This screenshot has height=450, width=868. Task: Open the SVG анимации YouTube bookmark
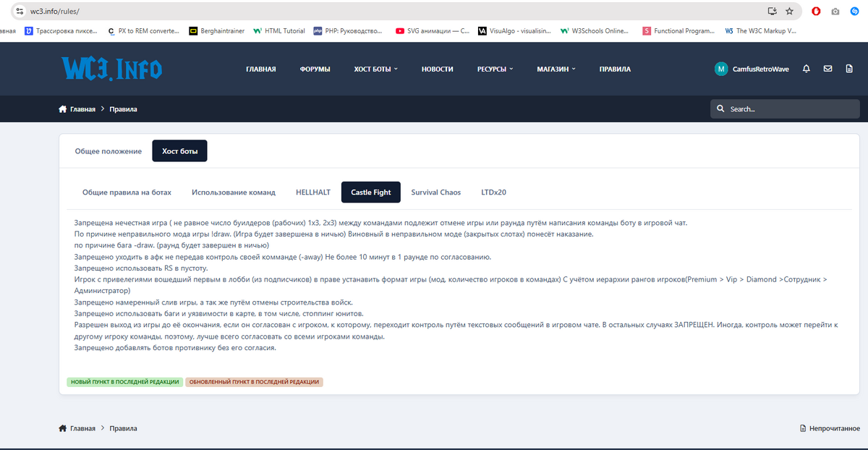[433, 31]
